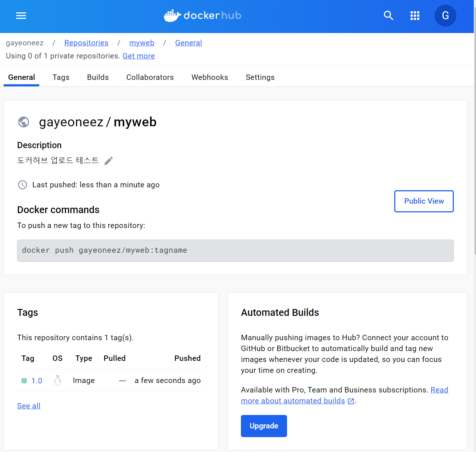476x452 pixels.
Task: Open the See all tags link
Action: click(x=29, y=406)
